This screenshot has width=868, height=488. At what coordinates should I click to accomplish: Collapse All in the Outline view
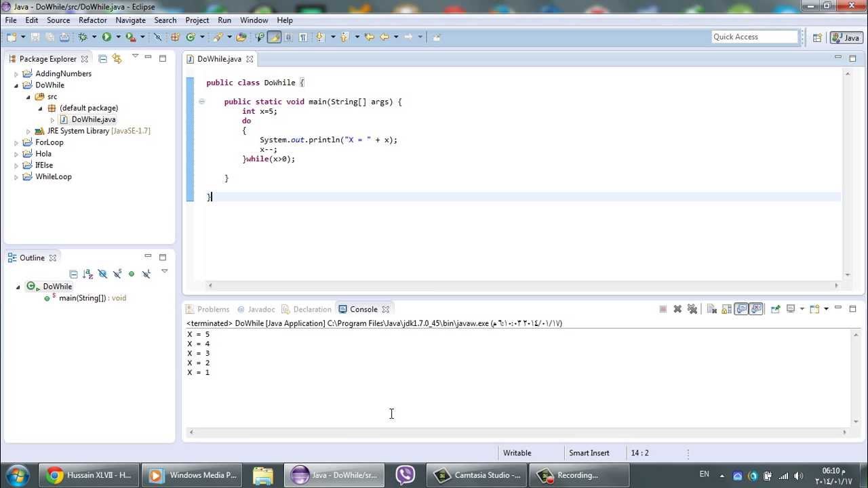73,274
